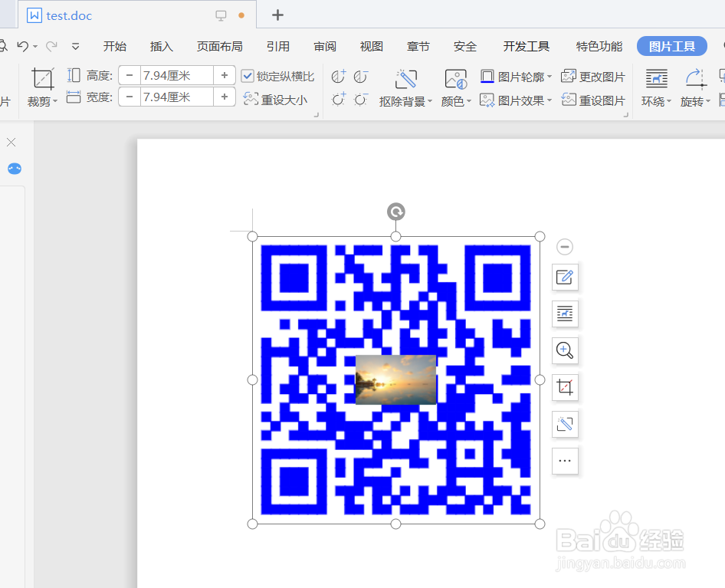Toggle the Lock aspect ratio (锁定纵横比) checkbox
Image resolution: width=725 pixels, height=588 pixels.
click(248, 76)
